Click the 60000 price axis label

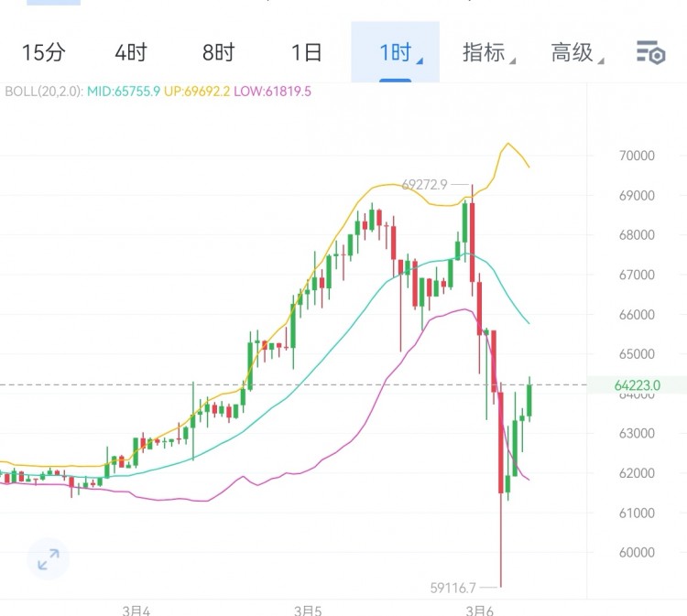637,553
